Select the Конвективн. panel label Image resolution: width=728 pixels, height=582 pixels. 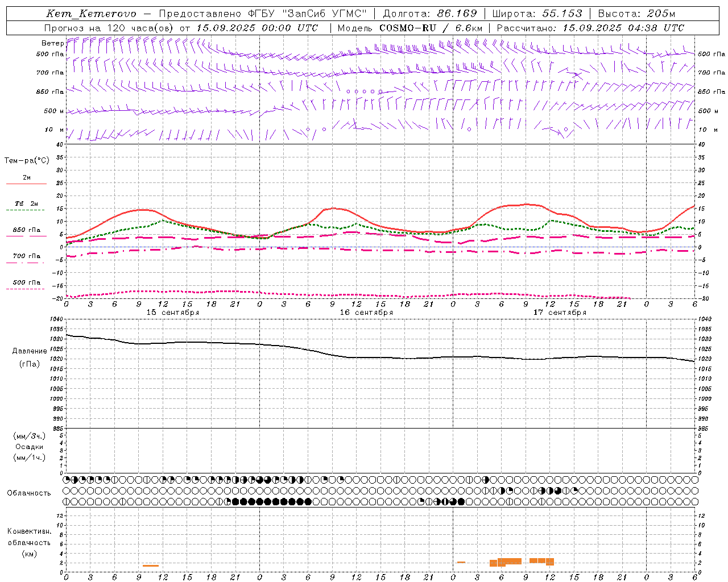click(29, 531)
